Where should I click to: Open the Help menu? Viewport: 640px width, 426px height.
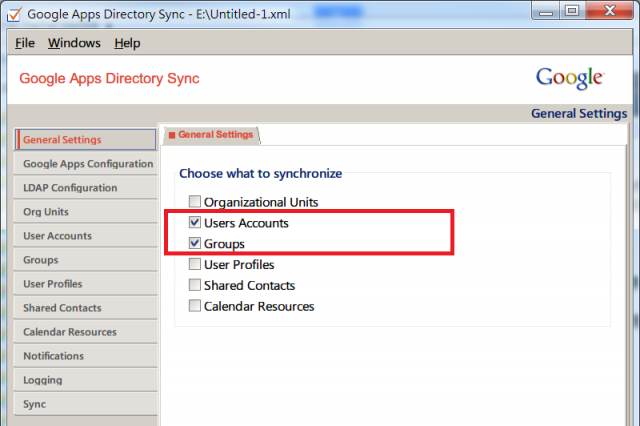tap(127, 43)
